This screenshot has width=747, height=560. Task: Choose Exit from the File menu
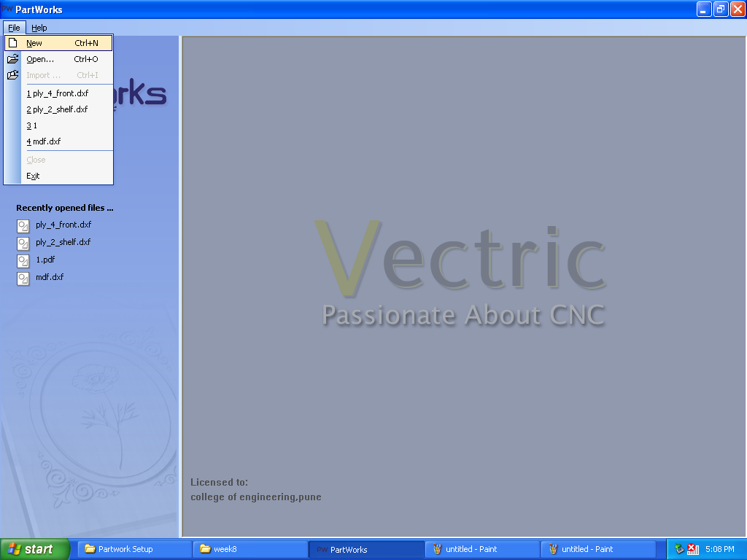coord(58,176)
